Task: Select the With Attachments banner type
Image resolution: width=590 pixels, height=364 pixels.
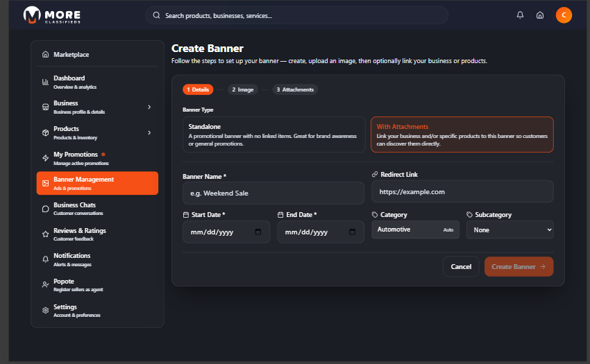Action: pos(462,135)
